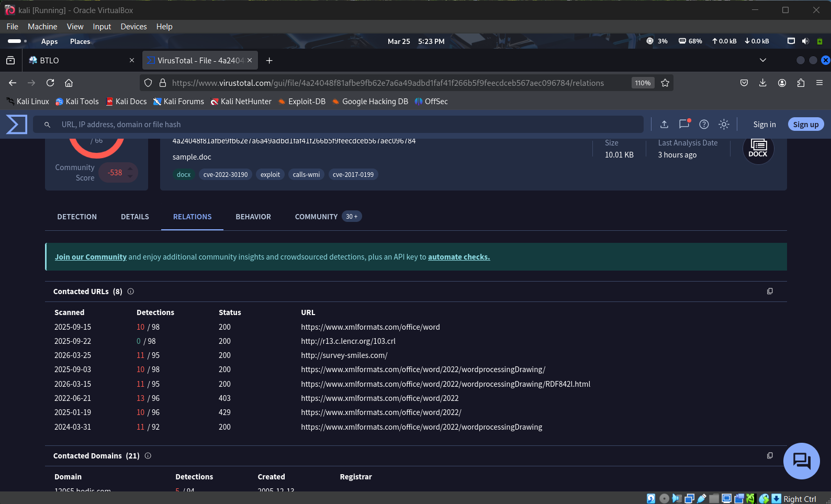Click the browser back arrow

pos(13,83)
